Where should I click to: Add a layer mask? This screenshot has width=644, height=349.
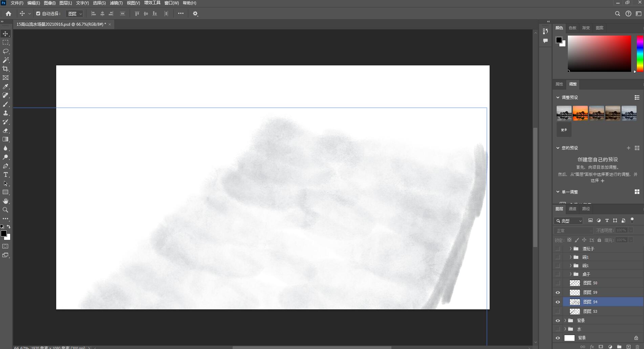601,347
